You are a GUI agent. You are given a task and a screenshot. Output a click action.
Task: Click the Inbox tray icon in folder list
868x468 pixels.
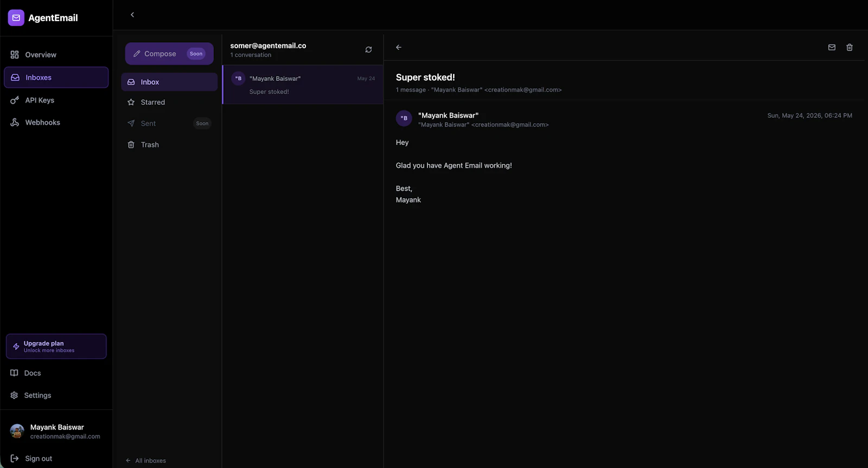131,82
